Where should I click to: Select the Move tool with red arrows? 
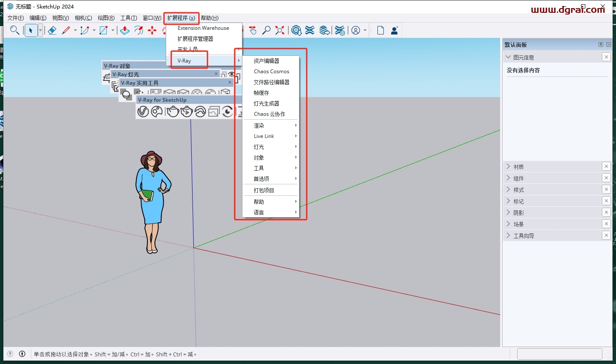point(152,30)
